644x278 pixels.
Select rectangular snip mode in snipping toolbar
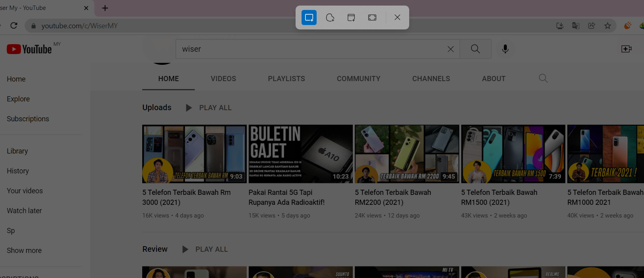coord(309,17)
